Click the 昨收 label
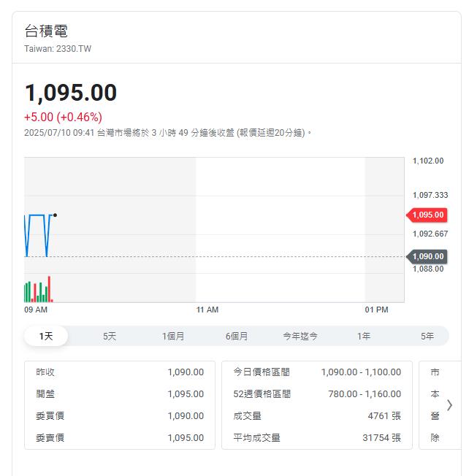 coord(45,372)
